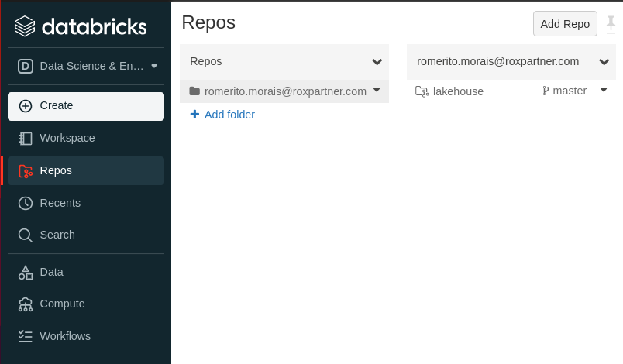Click the folder icon beside romerito.morais@roxpartner.com
623x364 pixels.
click(x=194, y=91)
